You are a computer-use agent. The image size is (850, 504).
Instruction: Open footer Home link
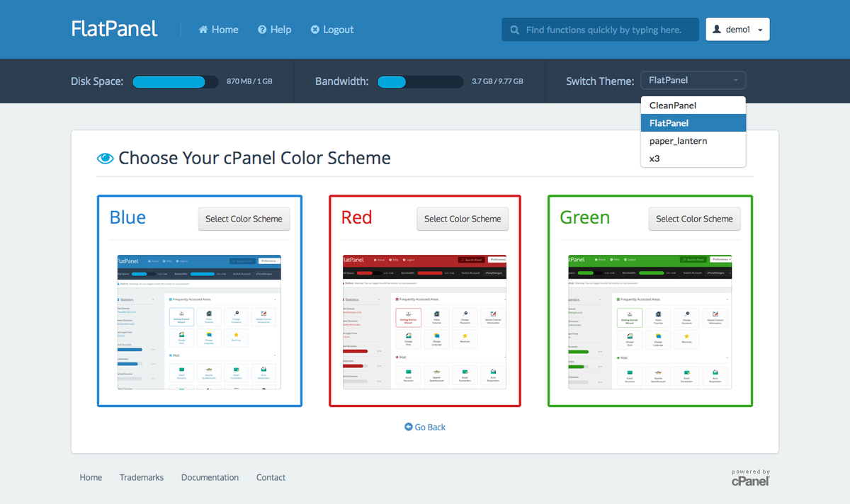(91, 477)
